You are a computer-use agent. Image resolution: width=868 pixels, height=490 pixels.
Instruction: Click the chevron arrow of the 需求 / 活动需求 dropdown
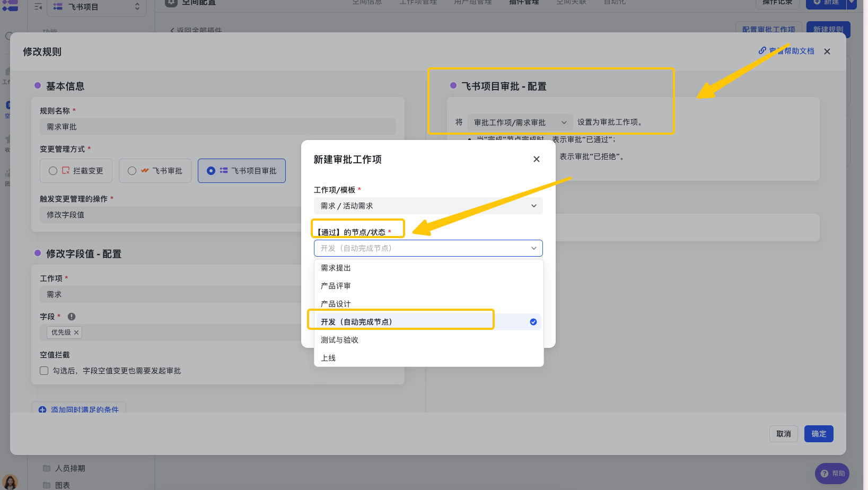(x=534, y=206)
